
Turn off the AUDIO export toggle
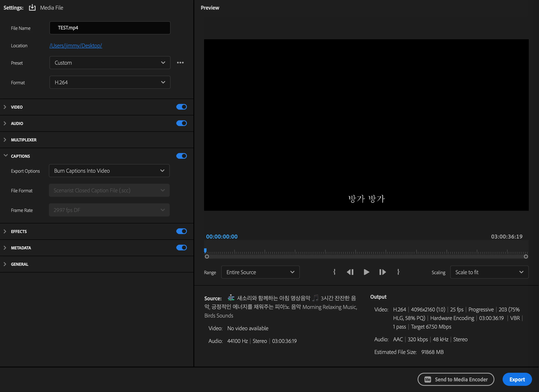(181, 123)
